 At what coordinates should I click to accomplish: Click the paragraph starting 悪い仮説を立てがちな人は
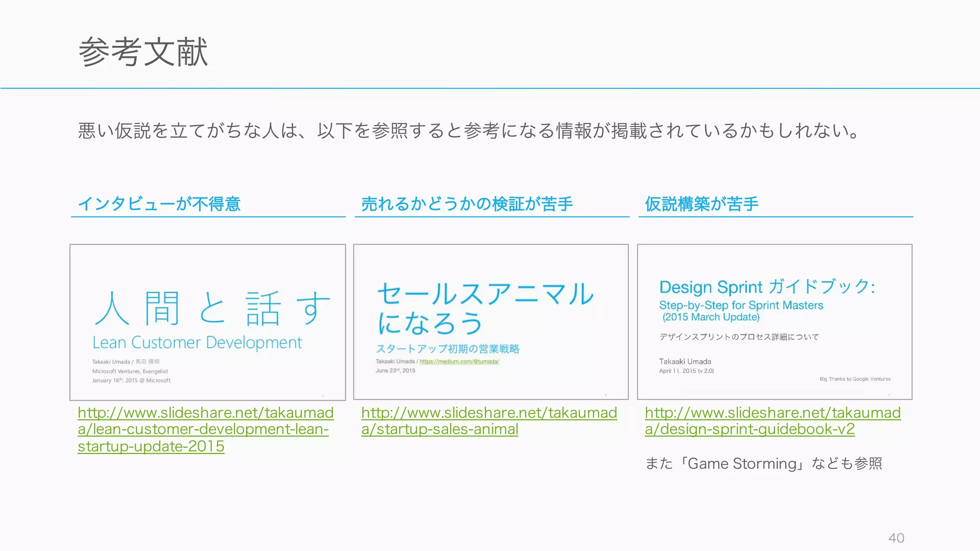[469, 131]
